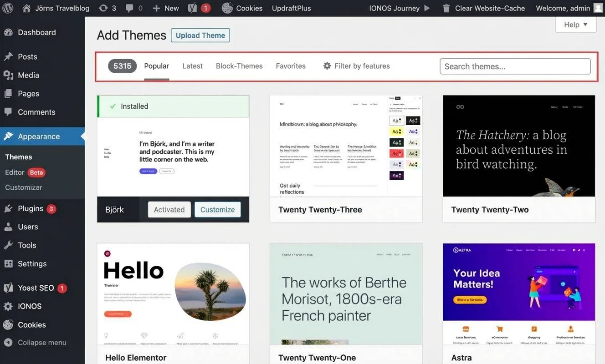This screenshot has height=364, width=605.
Task: Click the IONOS Journey play arrow
Action: tap(427, 8)
